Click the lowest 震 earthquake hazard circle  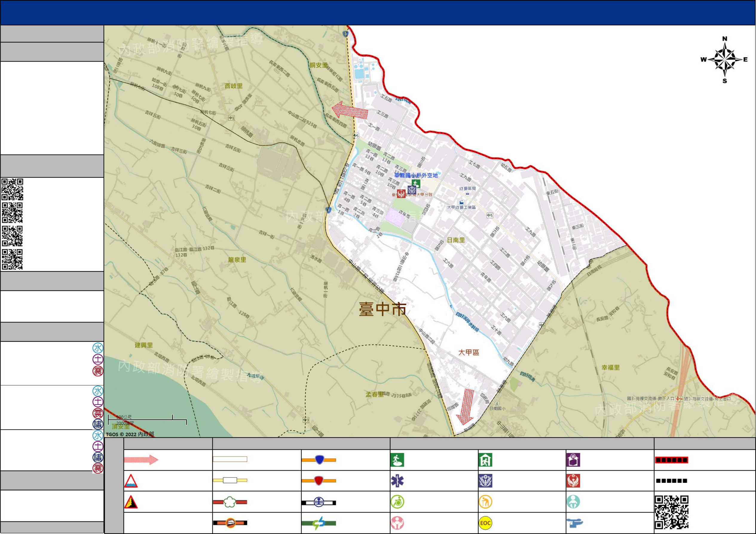[x=98, y=468]
